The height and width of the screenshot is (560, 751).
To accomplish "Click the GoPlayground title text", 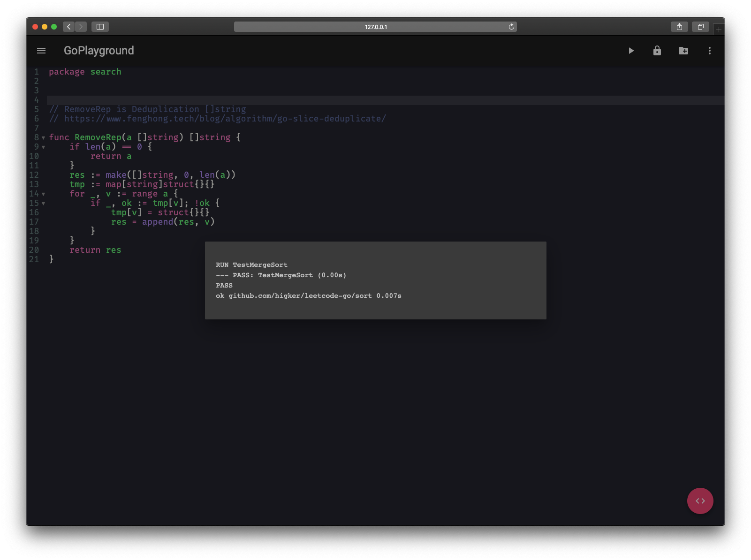I will pos(99,51).
